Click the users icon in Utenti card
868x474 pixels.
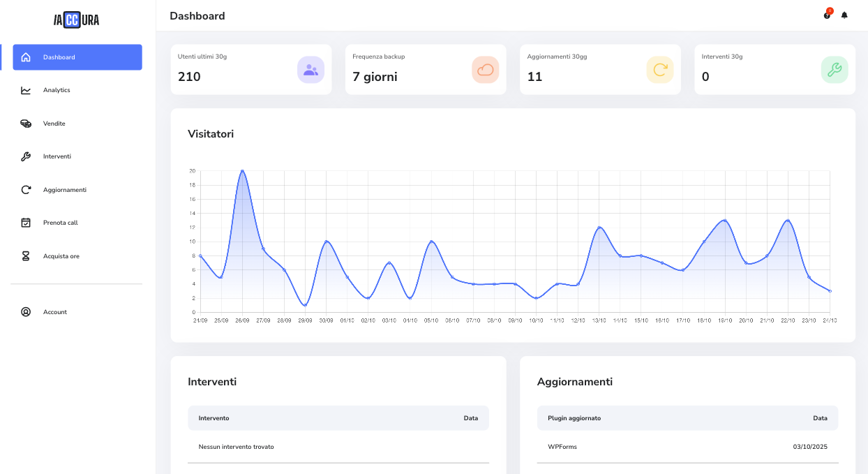pos(310,70)
